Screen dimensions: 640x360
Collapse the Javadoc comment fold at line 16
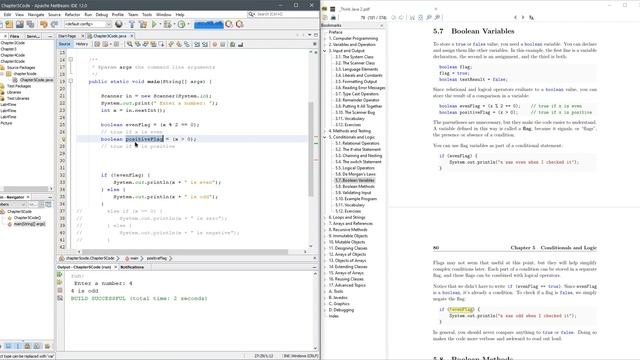click(x=71, y=60)
